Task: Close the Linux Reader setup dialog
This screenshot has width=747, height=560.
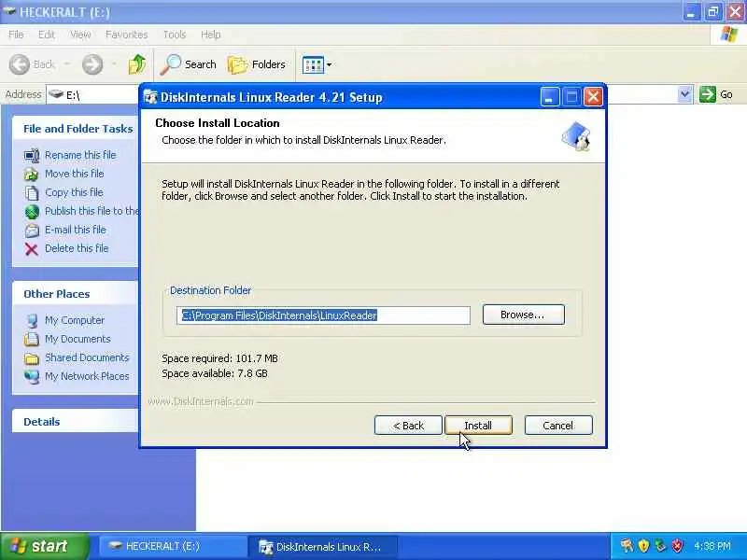Action: (x=593, y=97)
